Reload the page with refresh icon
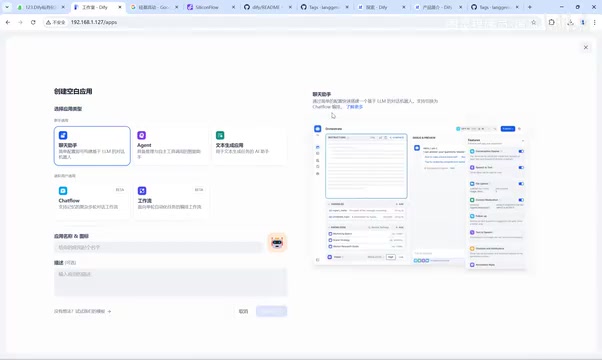Viewport: 602px width, 360px height. pos(33,22)
